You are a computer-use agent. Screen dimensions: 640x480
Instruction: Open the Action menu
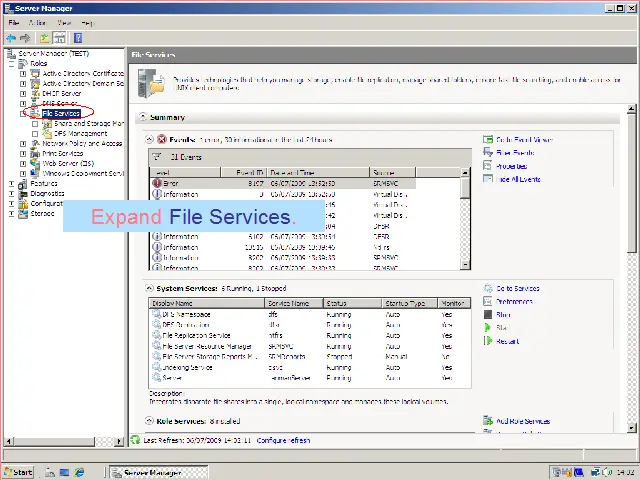point(38,23)
